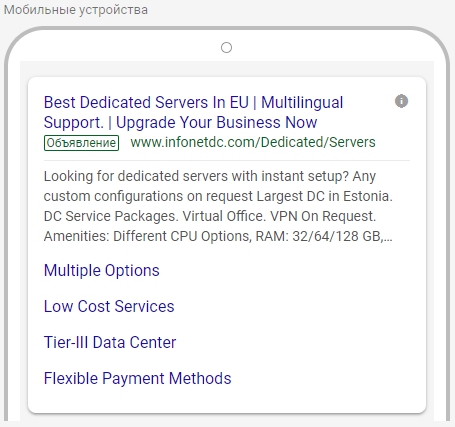This screenshot has width=455, height=427.
Task: Open the Best Dedicated Servers In EU headline
Action: click(x=146, y=102)
